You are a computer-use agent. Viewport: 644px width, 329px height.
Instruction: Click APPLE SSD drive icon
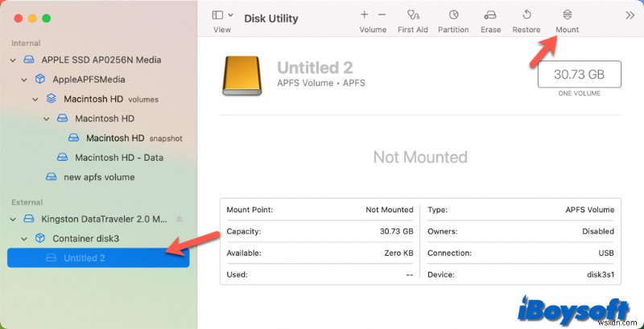[28, 60]
